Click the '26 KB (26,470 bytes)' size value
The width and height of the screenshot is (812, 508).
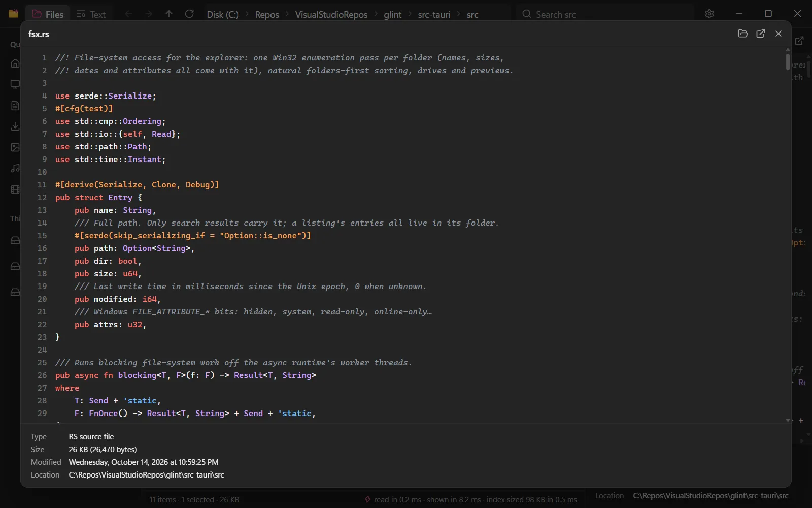103,450
